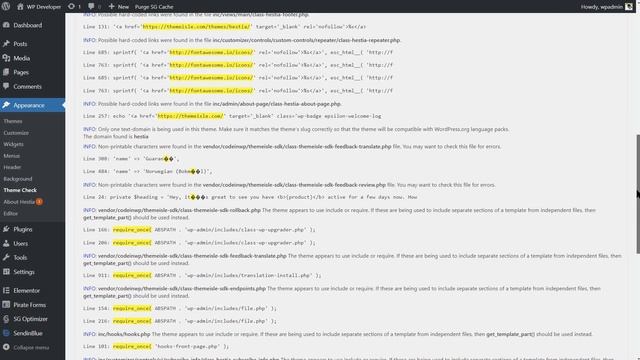Screen dimensions: 640x360
Task: Open the SG Optimizer menu item
Action: click(32, 319)
